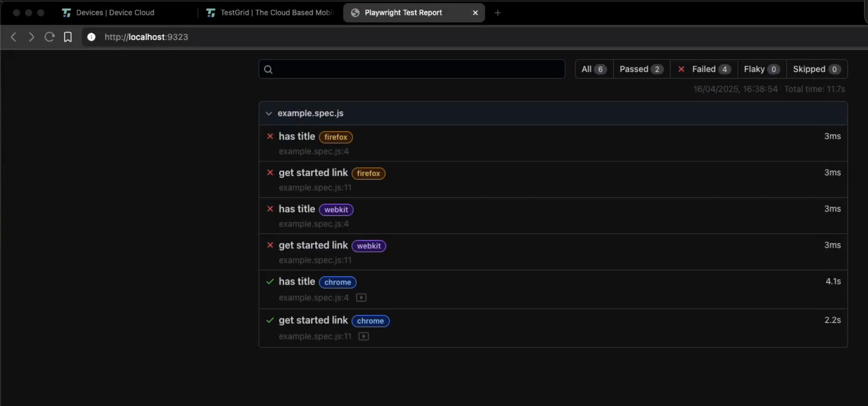This screenshot has width=868, height=406.
Task: Click example.spec.js:11 under webkit 'get started link'
Action: 315,260
